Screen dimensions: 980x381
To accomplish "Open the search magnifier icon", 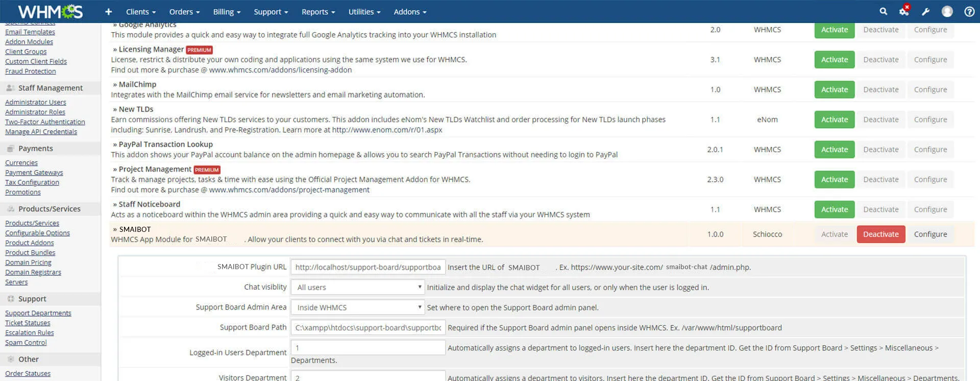I will [884, 11].
